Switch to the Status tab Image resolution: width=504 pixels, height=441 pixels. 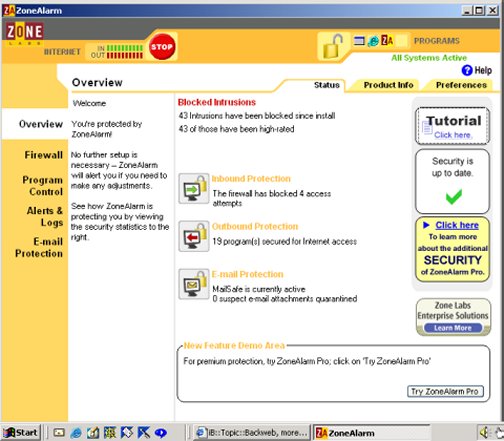pos(327,85)
